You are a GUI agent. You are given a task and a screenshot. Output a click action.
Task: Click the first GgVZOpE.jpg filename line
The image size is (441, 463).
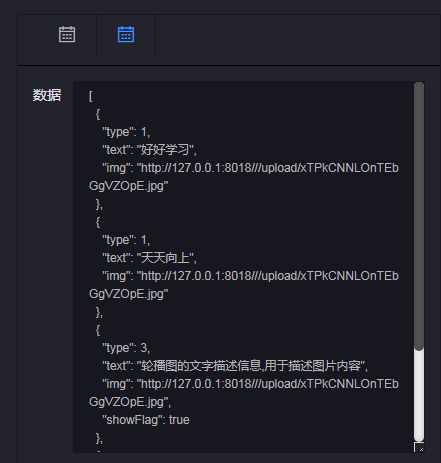tap(129, 186)
